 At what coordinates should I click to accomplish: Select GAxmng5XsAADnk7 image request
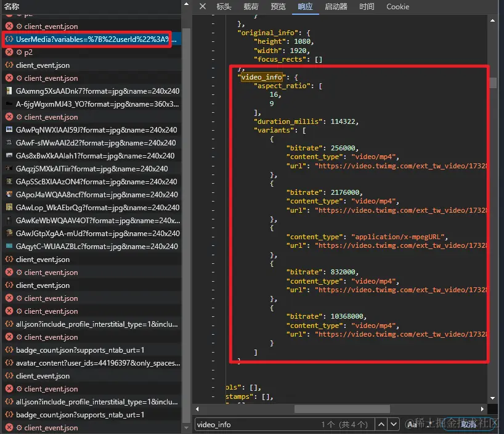tap(92, 91)
